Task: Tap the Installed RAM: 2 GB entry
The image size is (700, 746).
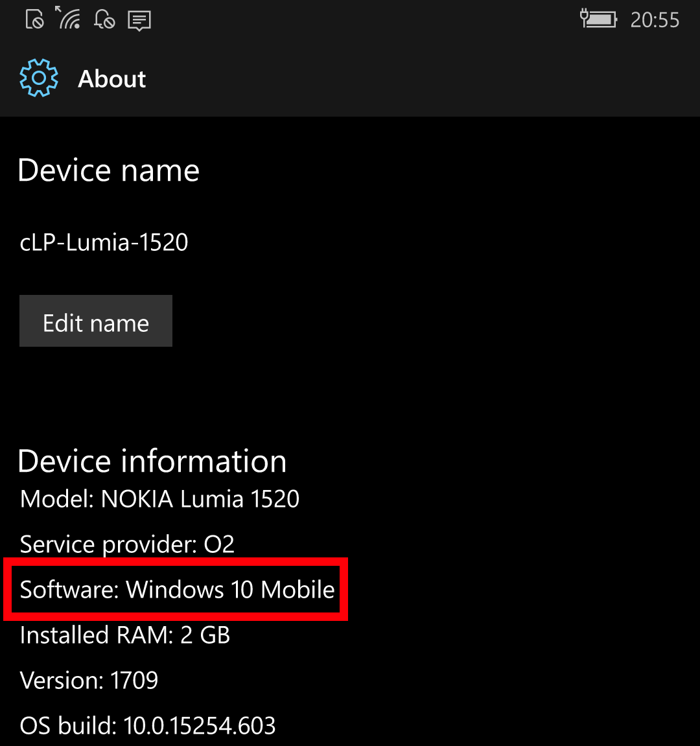Action: pos(125,635)
